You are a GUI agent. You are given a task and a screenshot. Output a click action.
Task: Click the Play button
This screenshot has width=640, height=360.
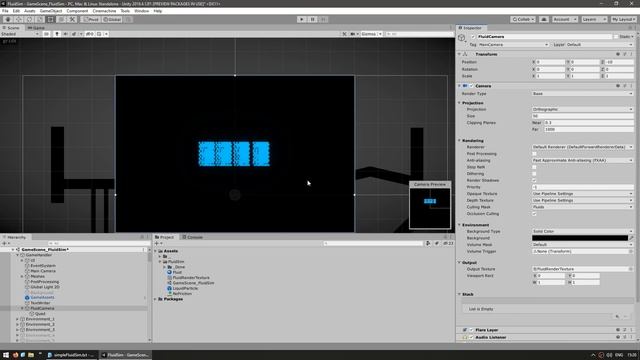[x=302, y=19]
